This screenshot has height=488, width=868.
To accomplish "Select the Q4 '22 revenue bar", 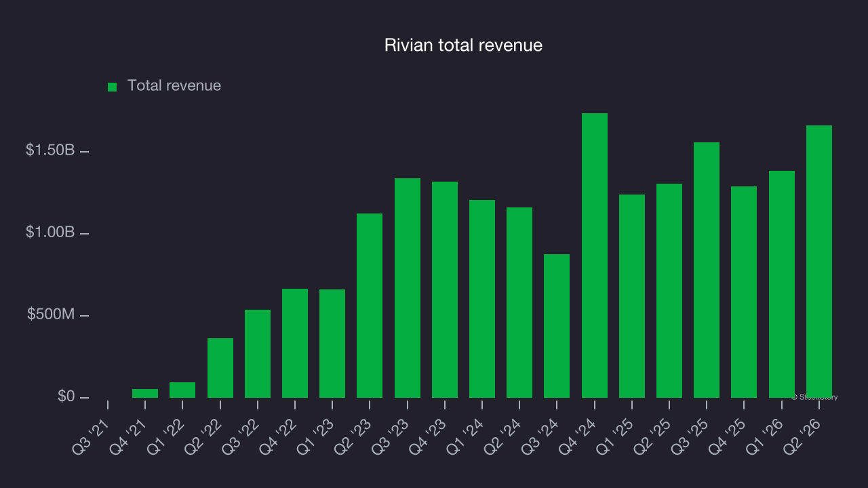I will pos(295,343).
